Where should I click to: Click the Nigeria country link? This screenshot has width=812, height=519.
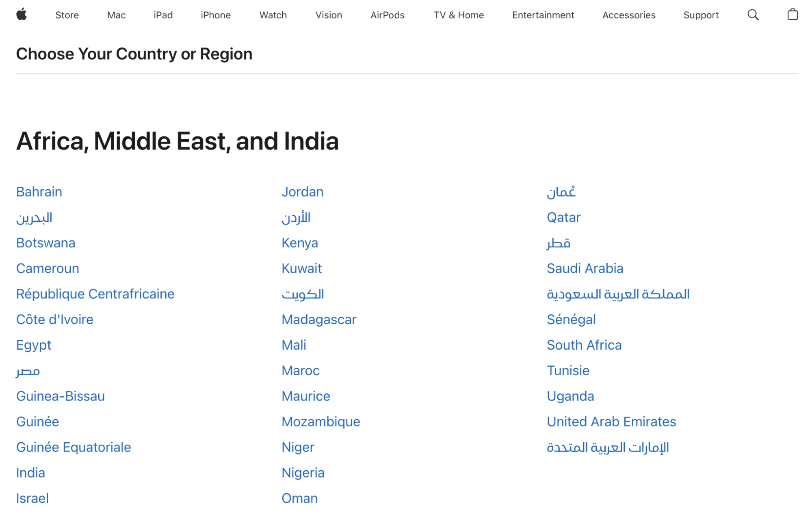[x=303, y=473]
